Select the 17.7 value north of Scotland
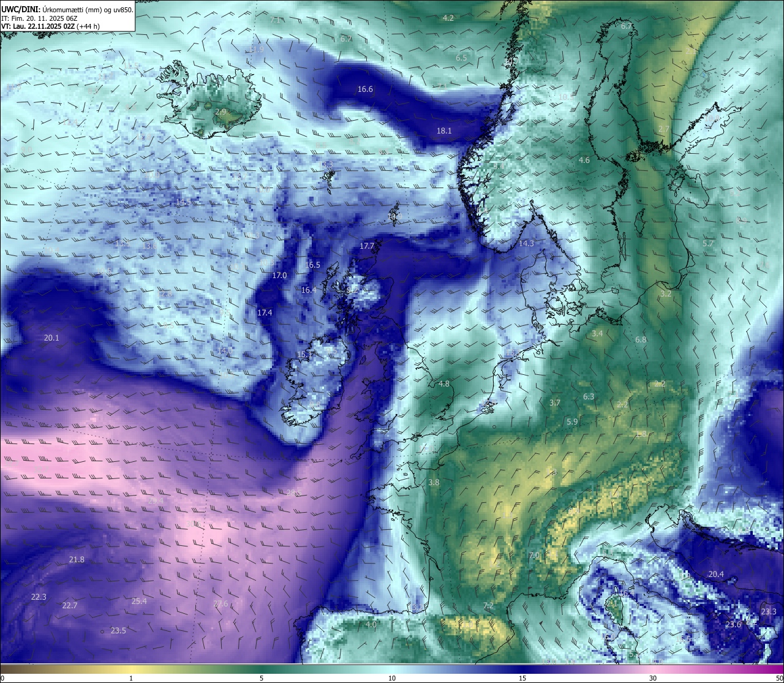 (367, 246)
